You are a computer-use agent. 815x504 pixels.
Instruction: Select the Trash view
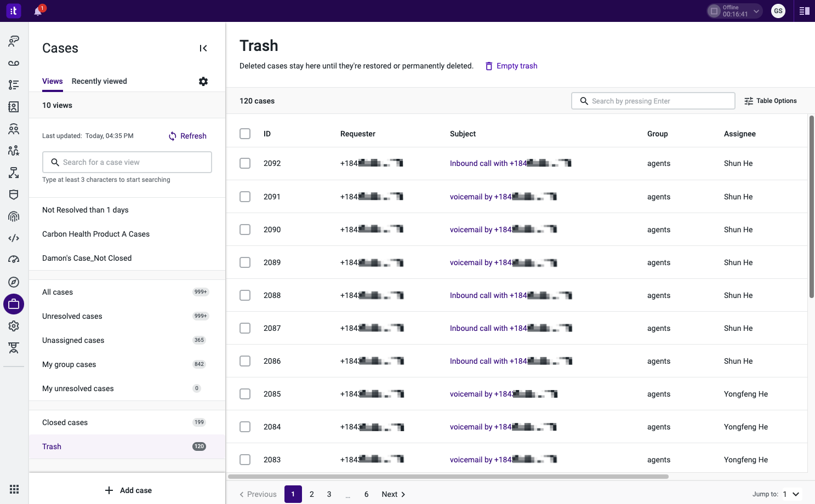point(127,446)
